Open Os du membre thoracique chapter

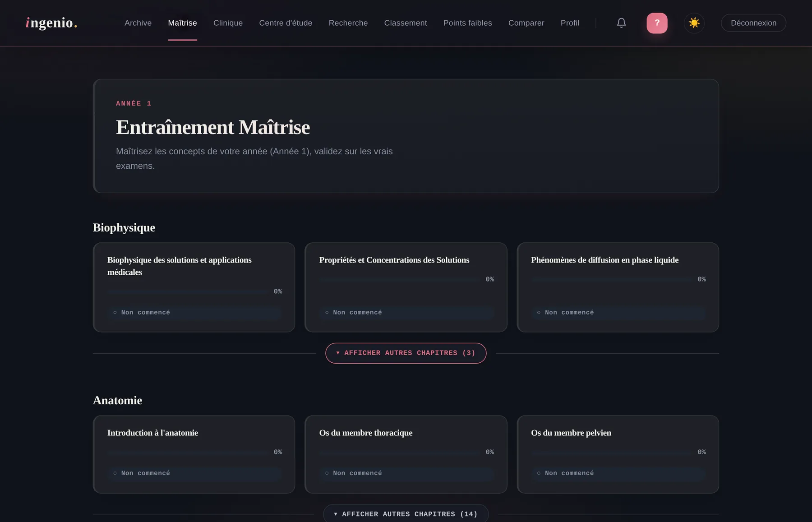tap(406, 454)
